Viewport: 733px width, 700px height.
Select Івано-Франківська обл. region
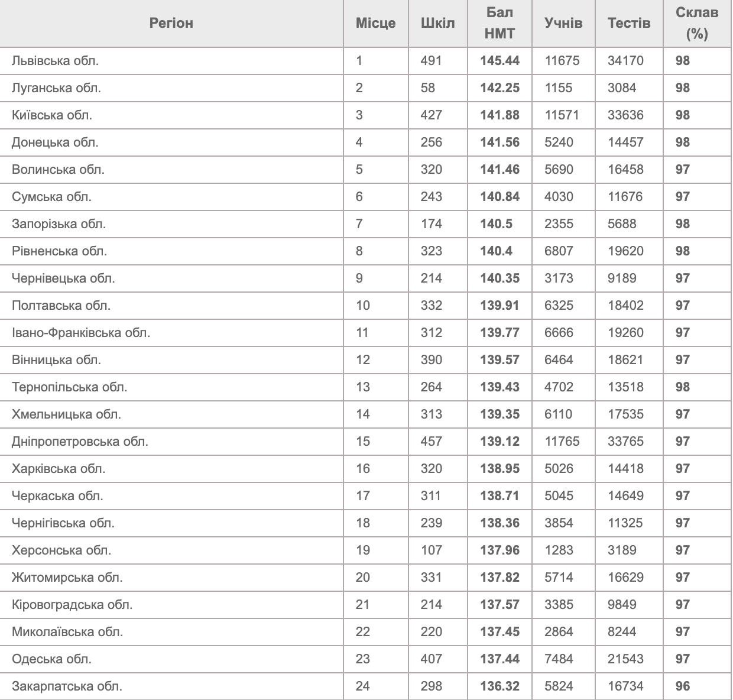point(81,332)
